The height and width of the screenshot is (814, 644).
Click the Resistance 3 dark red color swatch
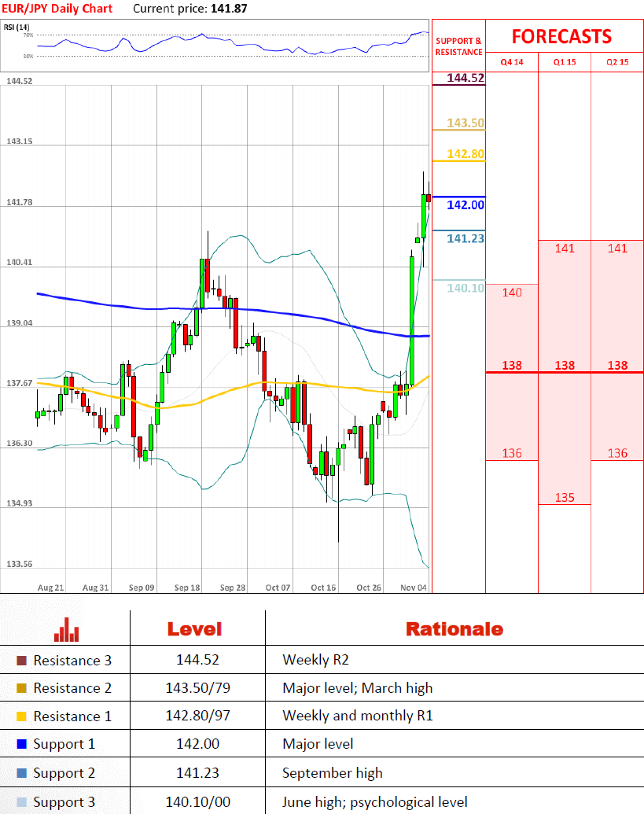click(x=21, y=661)
